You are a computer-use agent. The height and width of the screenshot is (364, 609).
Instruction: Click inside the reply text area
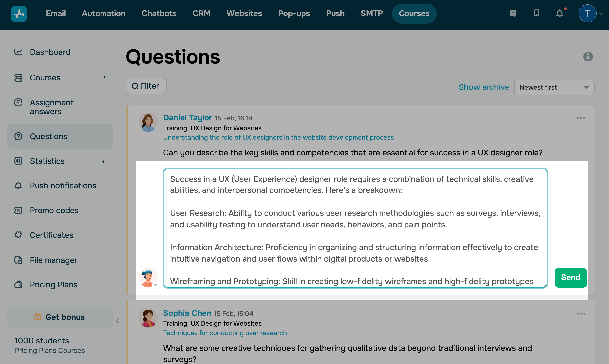355,228
